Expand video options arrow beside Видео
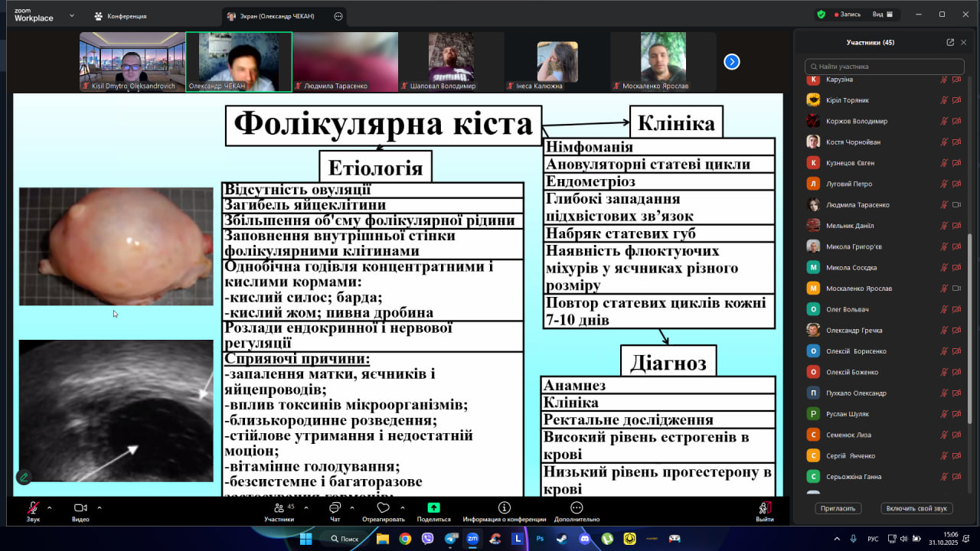980x551 pixels. pos(100,507)
